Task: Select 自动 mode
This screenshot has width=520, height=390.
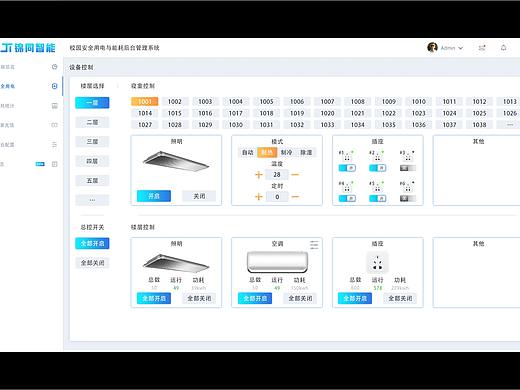Action: pos(248,153)
